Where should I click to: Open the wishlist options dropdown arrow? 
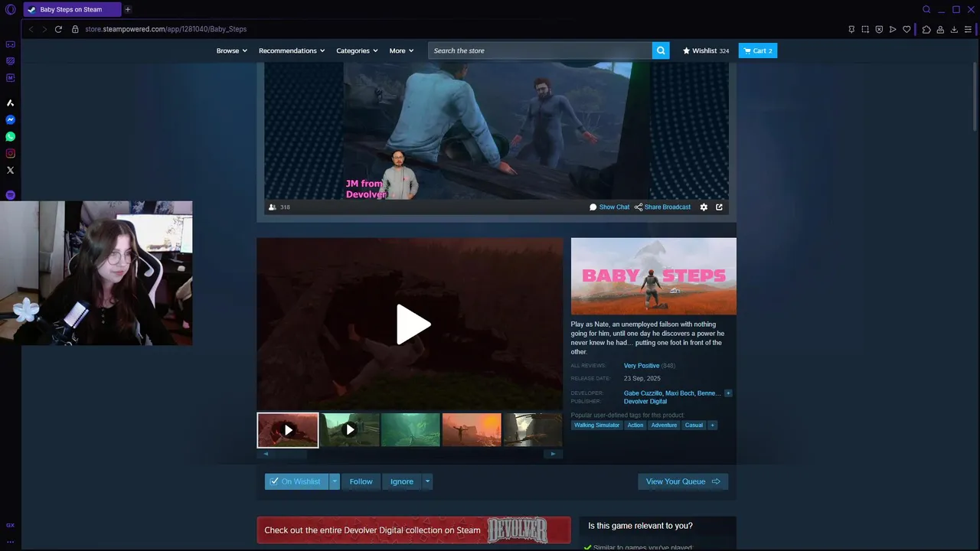point(335,481)
